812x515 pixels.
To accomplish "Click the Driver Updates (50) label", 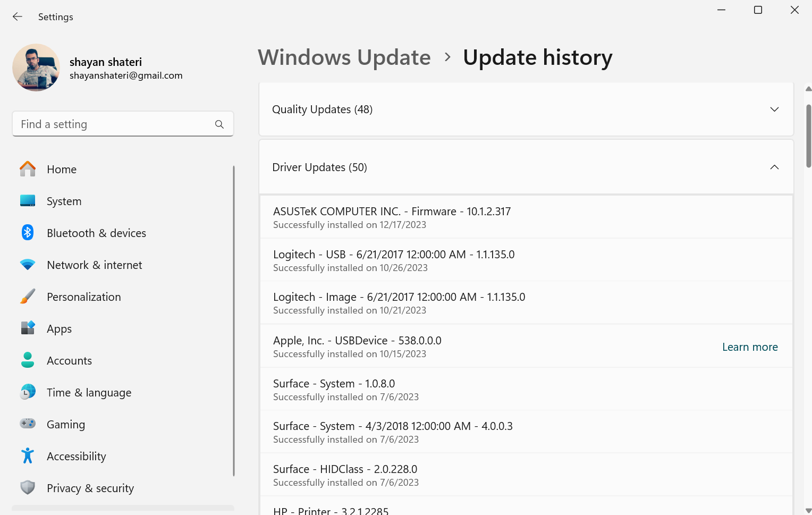I will (x=319, y=167).
